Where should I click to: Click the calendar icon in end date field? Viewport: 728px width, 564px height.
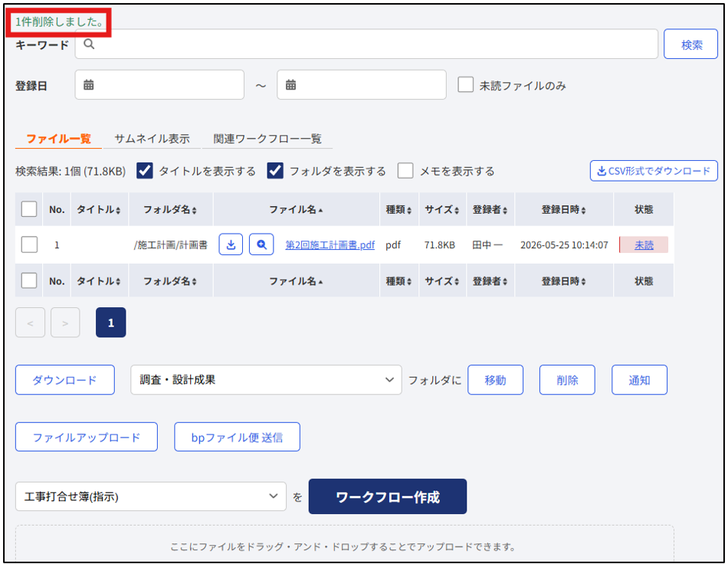tap(290, 85)
